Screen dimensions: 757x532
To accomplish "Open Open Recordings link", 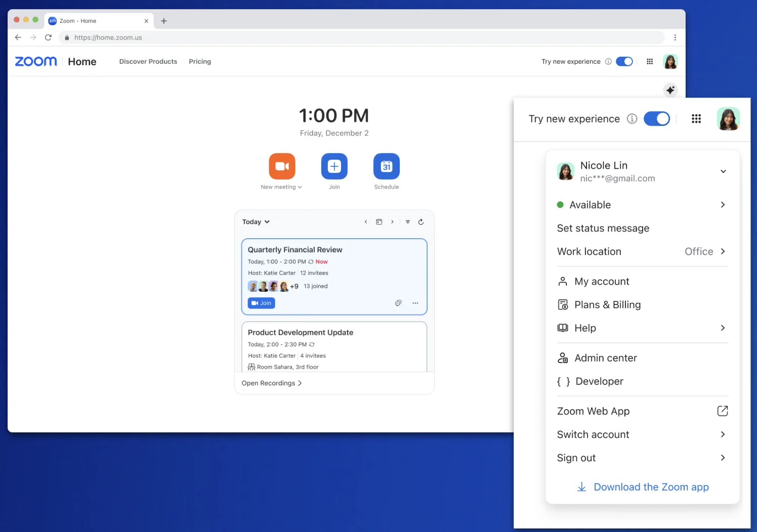I will [272, 383].
